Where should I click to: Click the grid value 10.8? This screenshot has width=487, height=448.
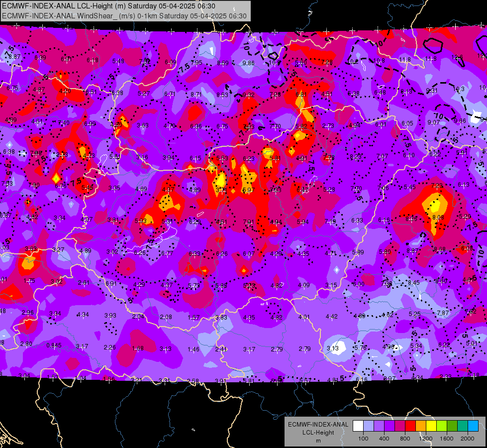pyautogui.click(x=379, y=61)
